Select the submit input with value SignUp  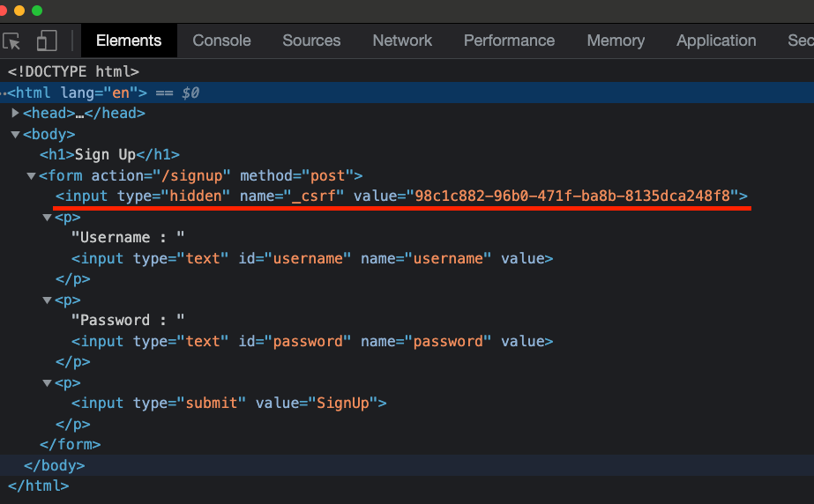[x=229, y=403]
